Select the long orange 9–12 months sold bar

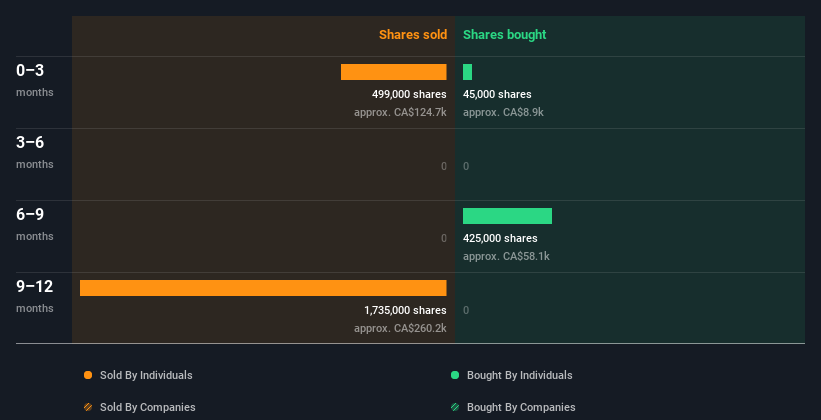[263, 288]
